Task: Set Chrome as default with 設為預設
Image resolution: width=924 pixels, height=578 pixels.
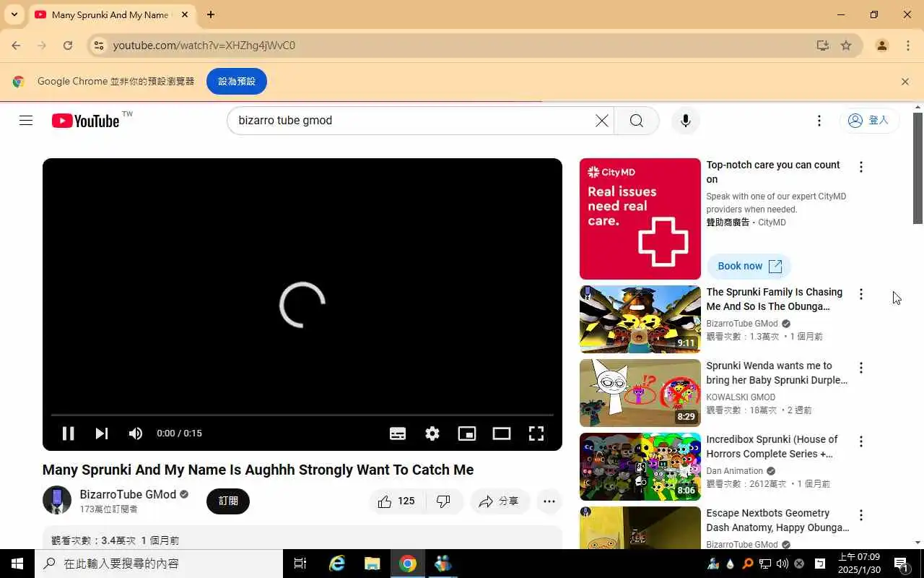Action: click(x=237, y=82)
